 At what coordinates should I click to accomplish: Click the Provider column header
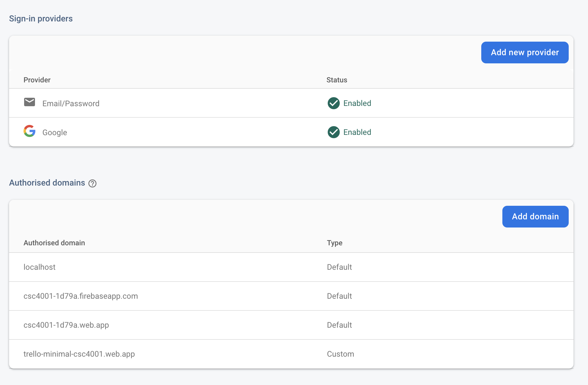click(x=37, y=80)
